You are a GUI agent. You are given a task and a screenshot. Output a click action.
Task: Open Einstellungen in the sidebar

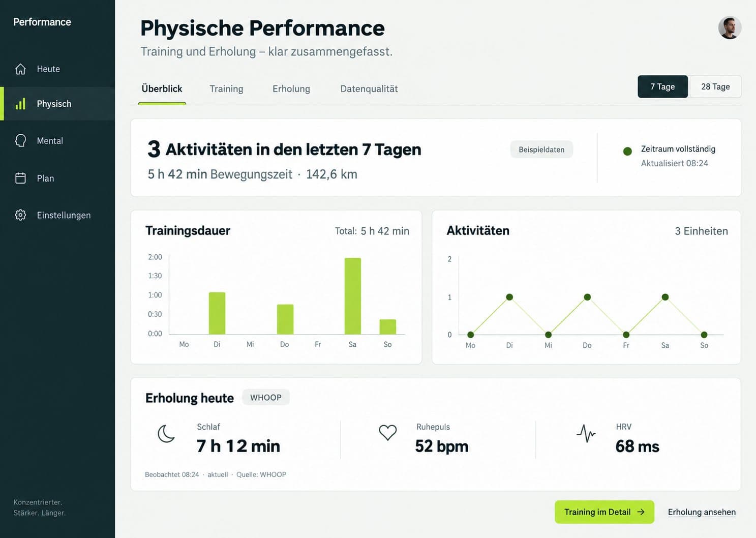point(57,215)
